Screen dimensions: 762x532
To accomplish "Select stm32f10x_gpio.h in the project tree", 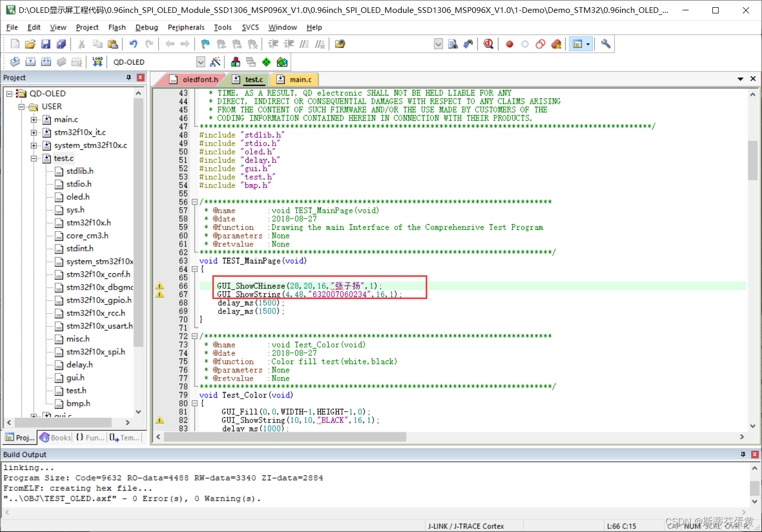I will 99,300.
